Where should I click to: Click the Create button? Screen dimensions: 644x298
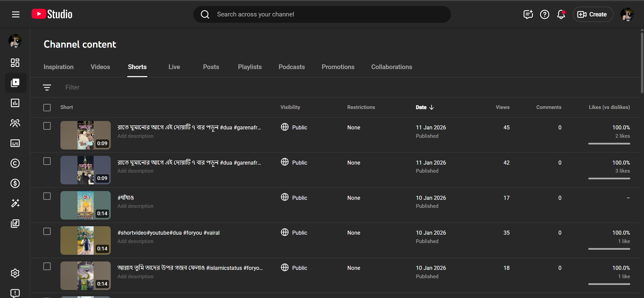point(593,14)
